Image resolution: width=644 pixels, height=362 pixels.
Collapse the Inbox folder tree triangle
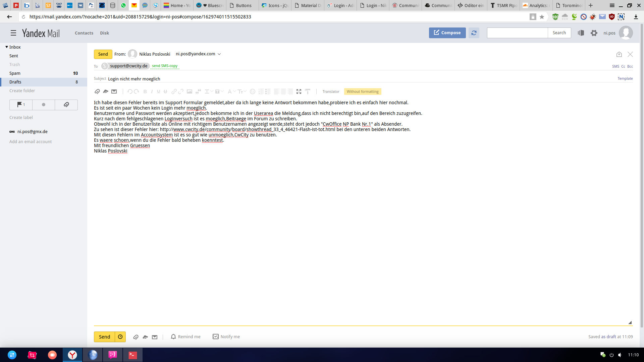pyautogui.click(x=7, y=47)
